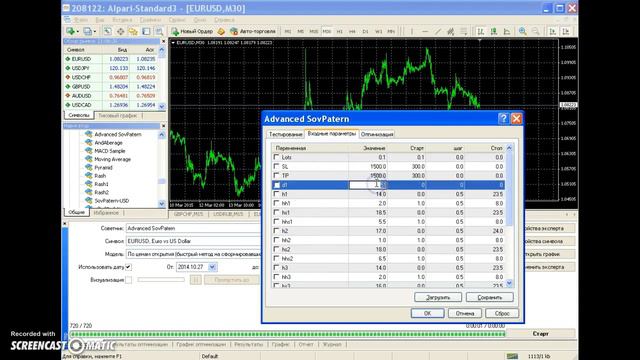Enable the SL parameter checkbox
Image resolution: width=640 pixels, height=360 pixels.
pyautogui.click(x=276, y=166)
